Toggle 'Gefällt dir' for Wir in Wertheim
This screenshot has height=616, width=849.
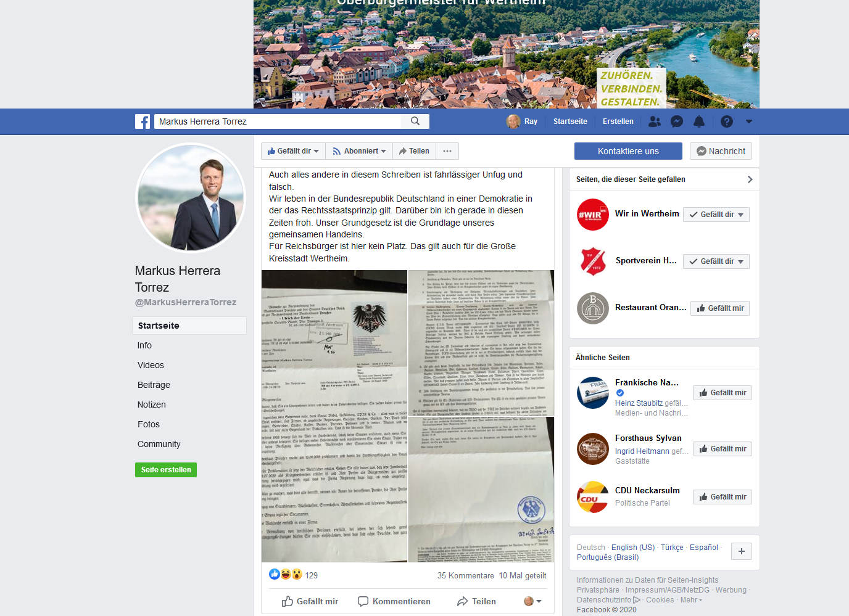click(716, 215)
